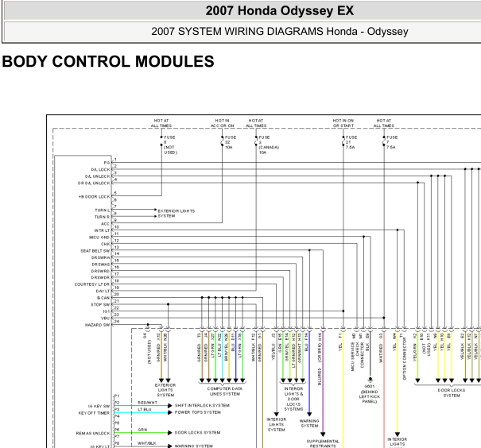The image size is (481, 448).
Task: Click the '+B DOOR LOCK' pin label
Action: (x=94, y=197)
